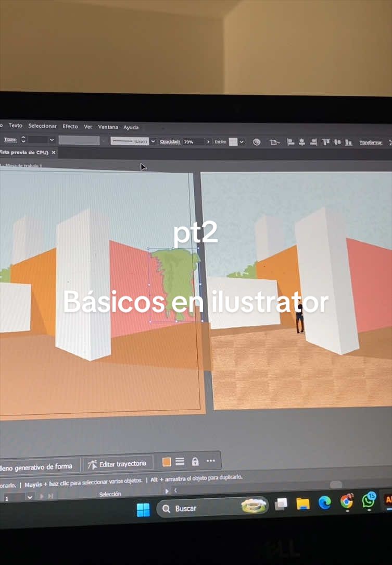Open the Efecto menu
This screenshot has height=565, width=392.
[70, 126]
